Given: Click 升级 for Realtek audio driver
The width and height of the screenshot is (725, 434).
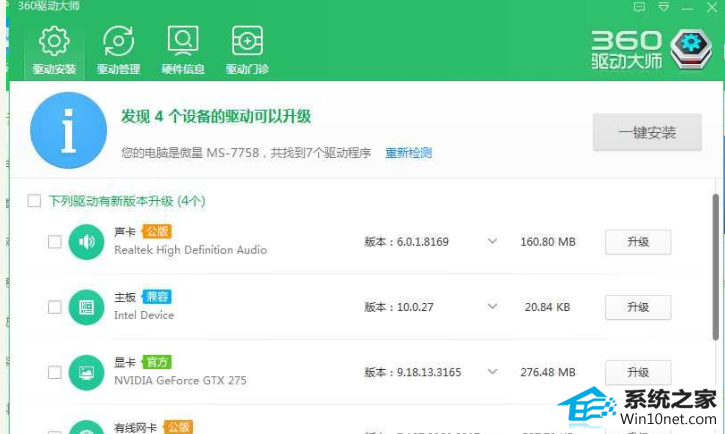Looking at the screenshot, I should coord(638,242).
